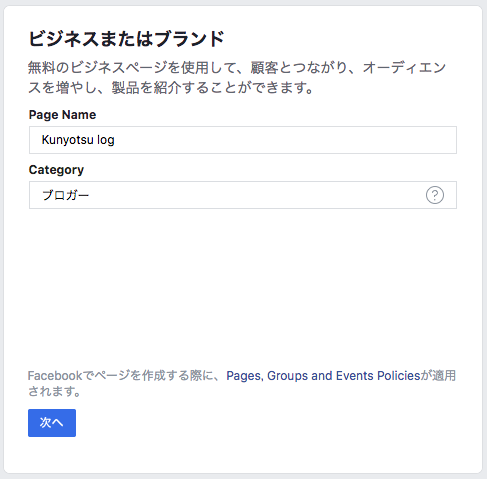Open Pages, Groups and Events Policies link
This screenshot has height=479, width=487.
tap(323, 376)
